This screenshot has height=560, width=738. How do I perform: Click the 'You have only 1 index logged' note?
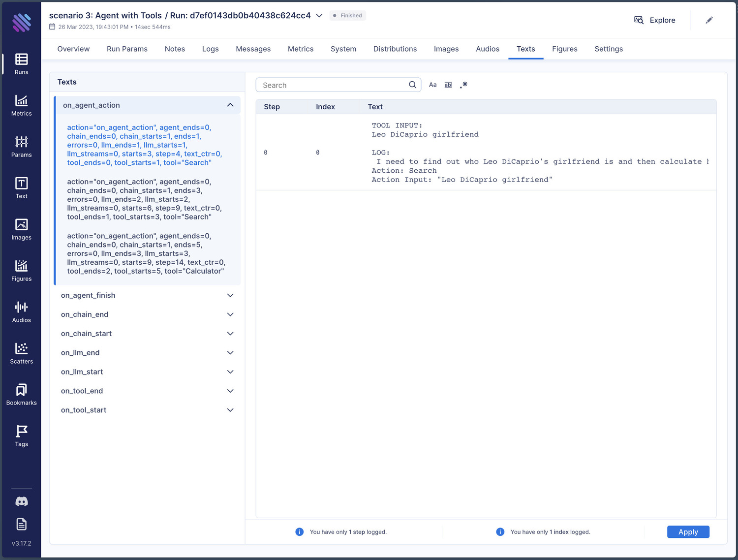550,532
